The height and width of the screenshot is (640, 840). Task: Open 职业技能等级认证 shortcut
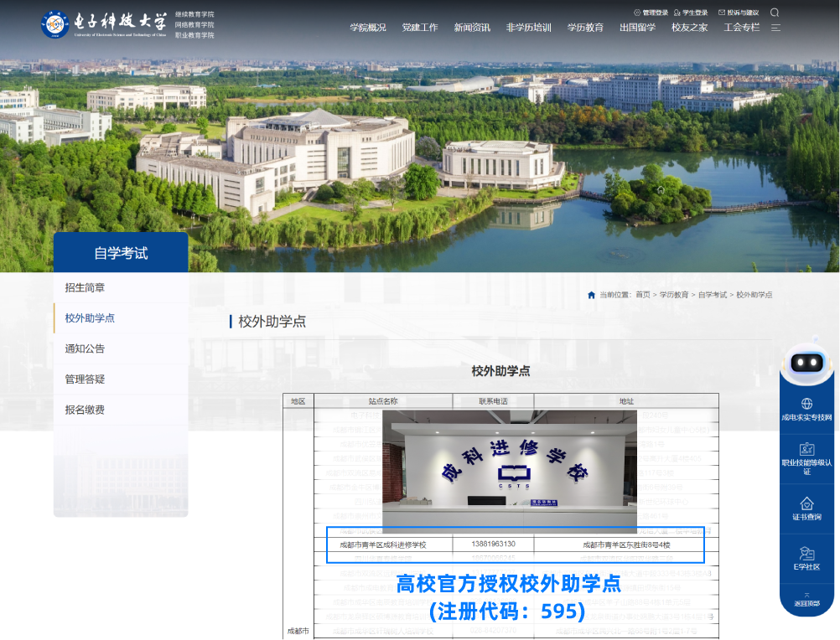806,459
